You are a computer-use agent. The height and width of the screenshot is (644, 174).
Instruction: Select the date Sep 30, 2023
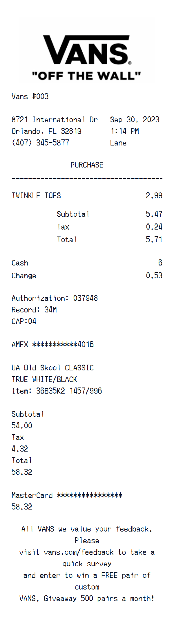135,120
